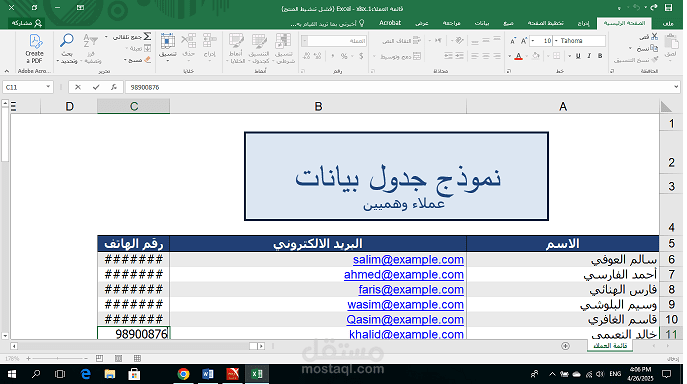Image resolution: width=687 pixels, height=384 pixels.
Task: Open the Acrobat tab
Action: 390,23
